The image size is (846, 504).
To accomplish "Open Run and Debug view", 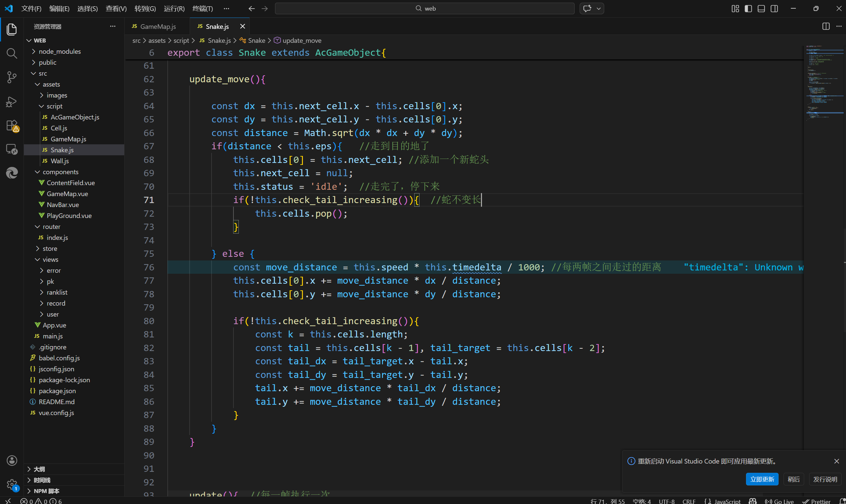I will pyautogui.click(x=12, y=102).
